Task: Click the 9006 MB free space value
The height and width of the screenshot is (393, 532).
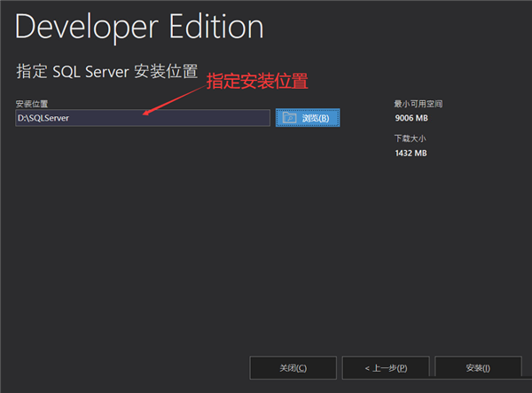Action: tap(411, 117)
